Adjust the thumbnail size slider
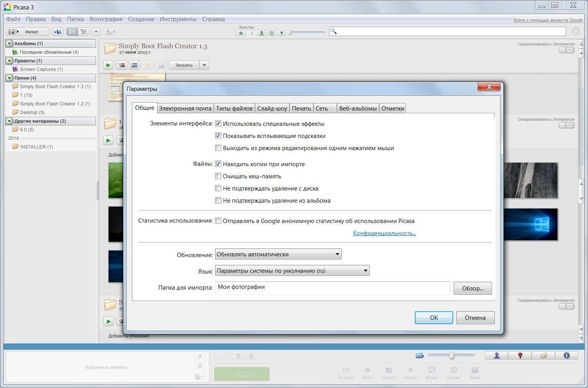 pos(451,355)
